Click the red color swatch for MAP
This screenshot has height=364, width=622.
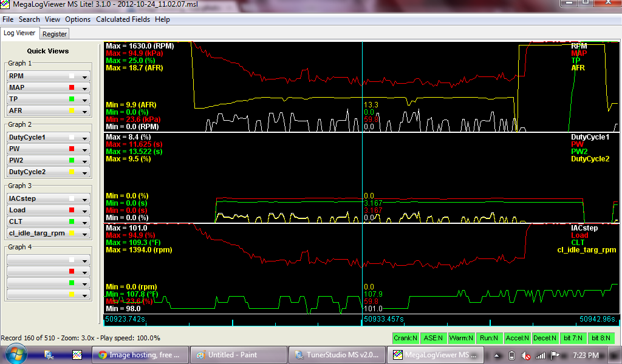pyautogui.click(x=72, y=87)
